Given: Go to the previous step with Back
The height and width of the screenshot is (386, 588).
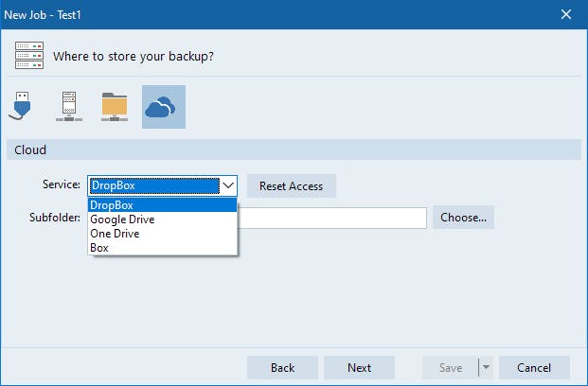Looking at the screenshot, I should [x=282, y=367].
